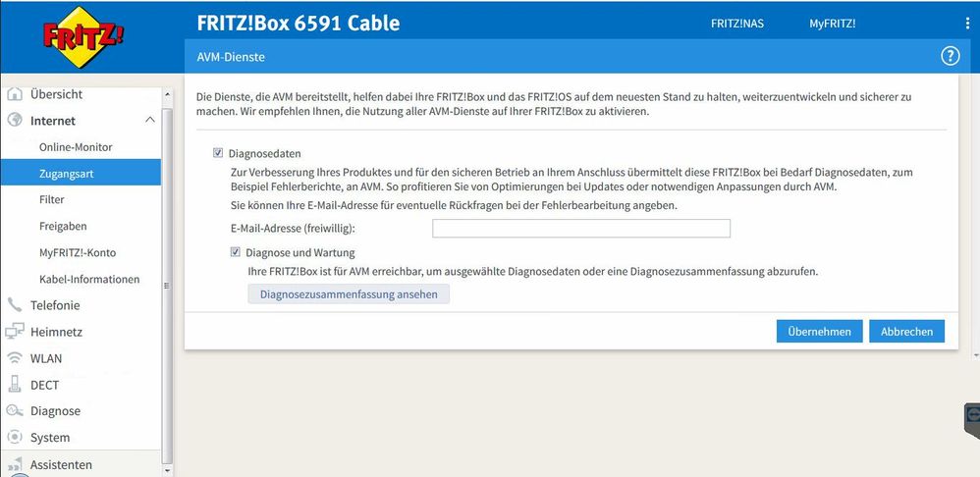Click the WLAN wifi icon
The height and width of the screenshot is (477, 980).
click(15, 358)
